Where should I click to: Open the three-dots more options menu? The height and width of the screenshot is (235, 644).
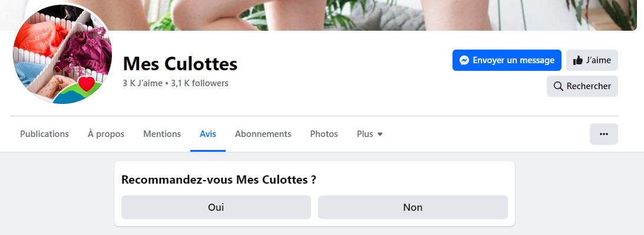pos(604,134)
